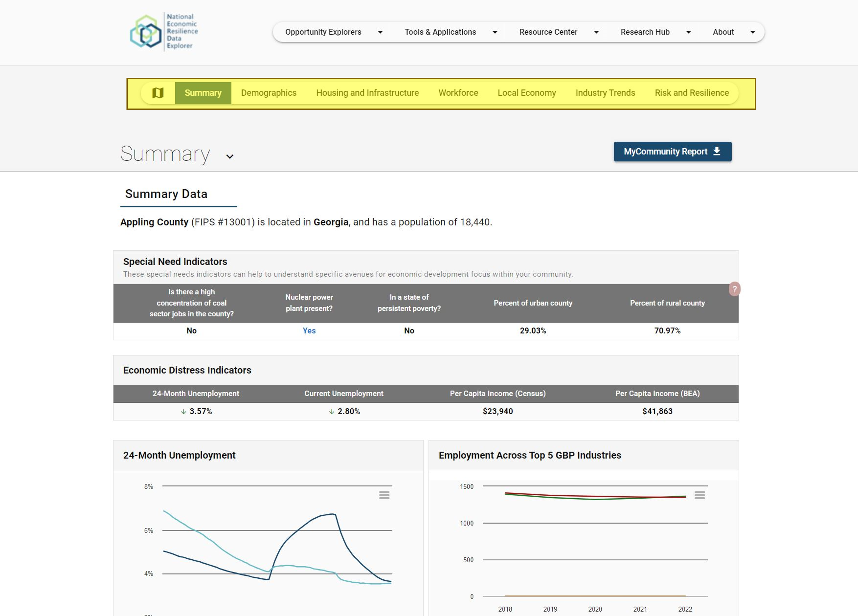Switch to Housing and Infrastructure tab

367,93
